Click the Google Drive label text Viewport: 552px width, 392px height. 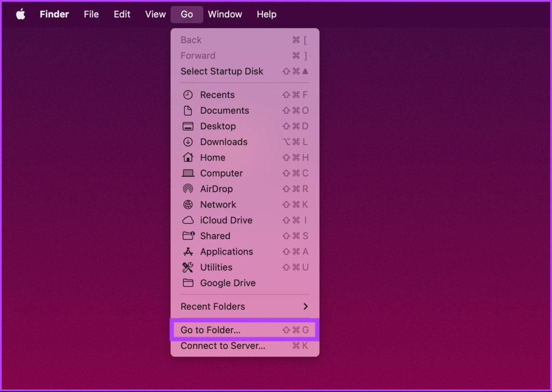point(228,283)
